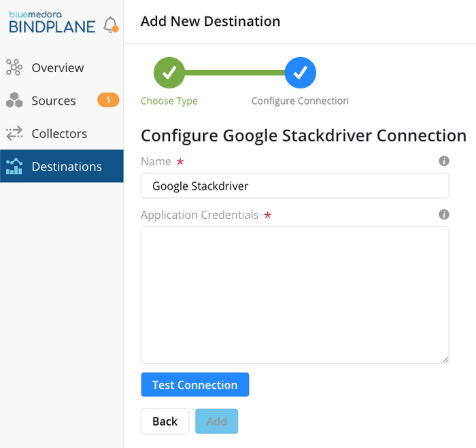Click the Test Connection button
The image size is (476, 448).
195,385
